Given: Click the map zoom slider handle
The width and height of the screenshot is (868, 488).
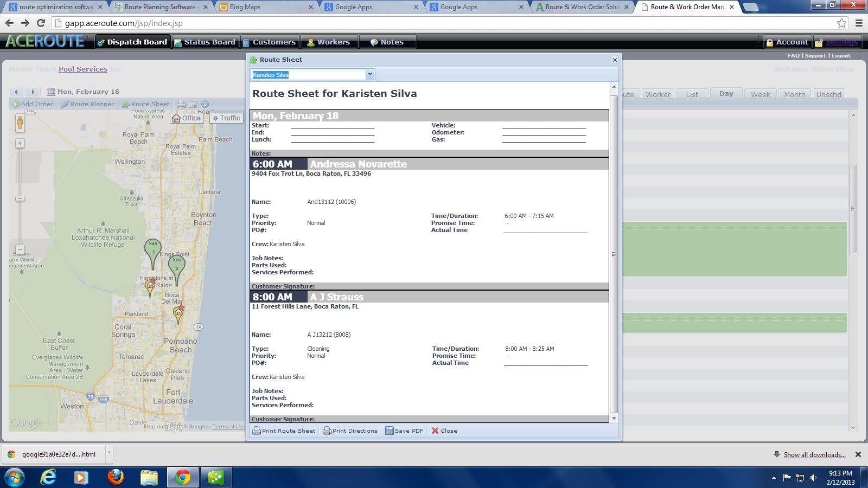Looking at the screenshot, I should coord(20,198).
